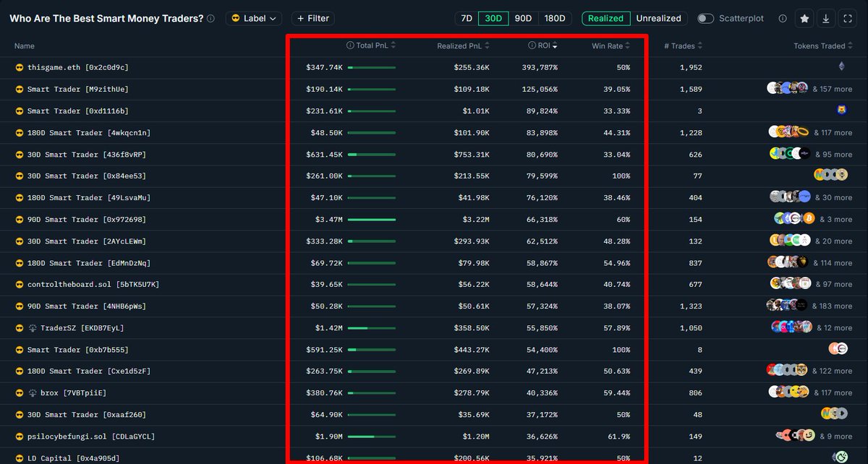
Task: Open '& 183 more' tokens list
Action: tap(832, 306)
